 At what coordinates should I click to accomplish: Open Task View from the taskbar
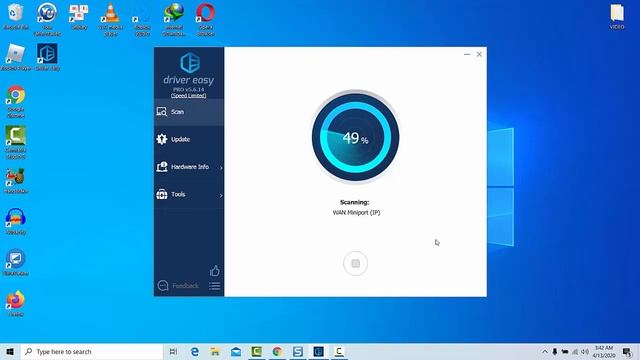pyautogui.click(x=173, y=351)
